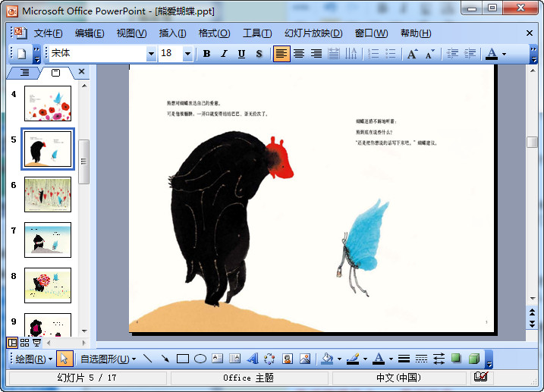
Task: Open the 文件(F) menu
Action: click(48, 33)
